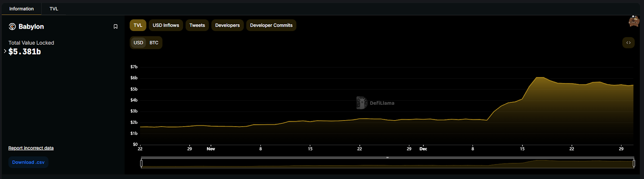Screen dimensions: 644x179
Task: Show the Developers chart series
Action: (227, 25)
